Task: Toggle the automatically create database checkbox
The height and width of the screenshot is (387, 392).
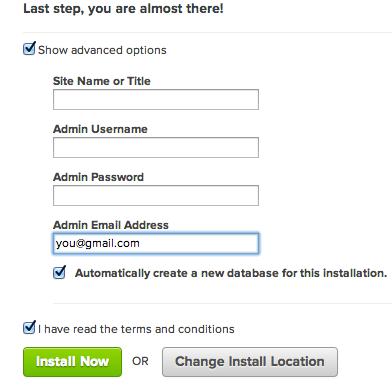Action: pos(59,273)
